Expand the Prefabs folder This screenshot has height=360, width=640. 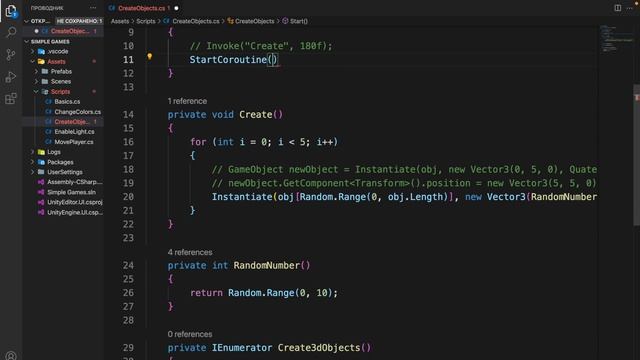click(x=36, y=71)
